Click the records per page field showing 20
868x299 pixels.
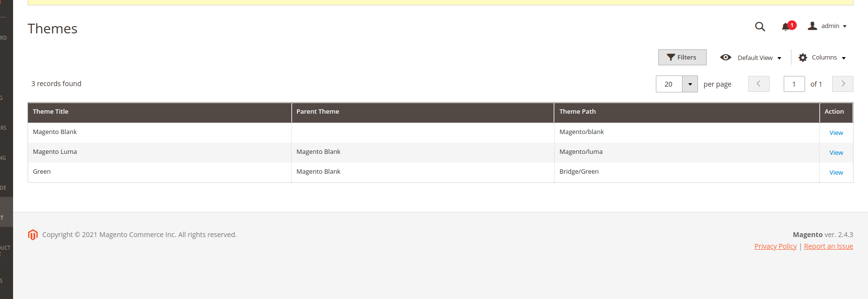click(669, 84)
